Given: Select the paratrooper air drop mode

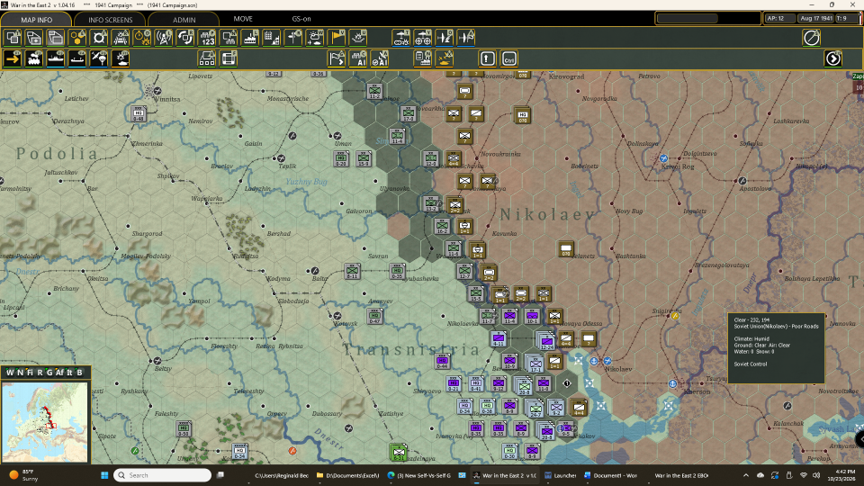Looking at the screenshot, I should click(99, 58).
